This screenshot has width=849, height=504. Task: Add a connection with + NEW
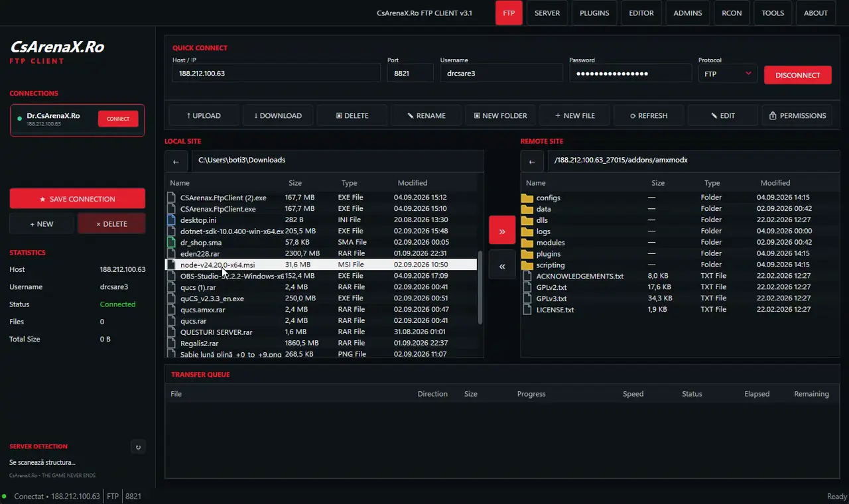point(42,223)
